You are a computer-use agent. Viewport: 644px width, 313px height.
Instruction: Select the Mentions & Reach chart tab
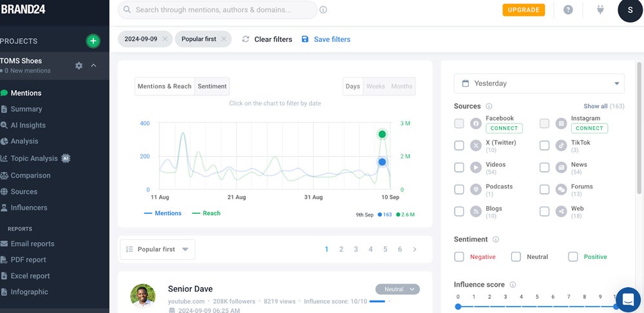point(165,86)
